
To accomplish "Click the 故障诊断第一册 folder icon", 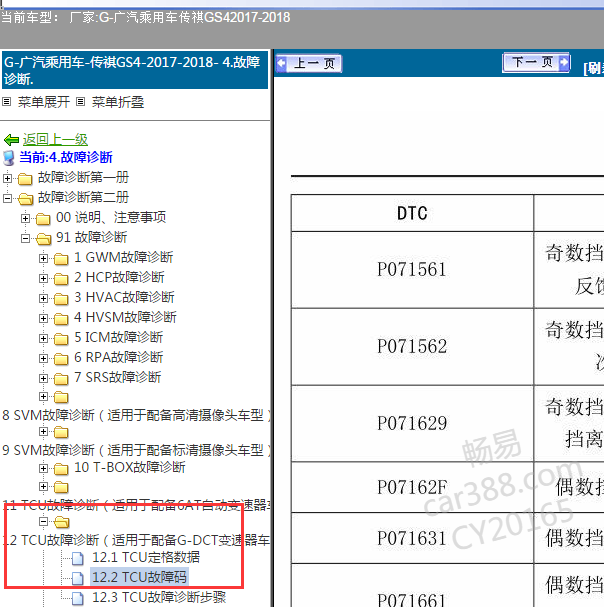I will pos(25,179).
